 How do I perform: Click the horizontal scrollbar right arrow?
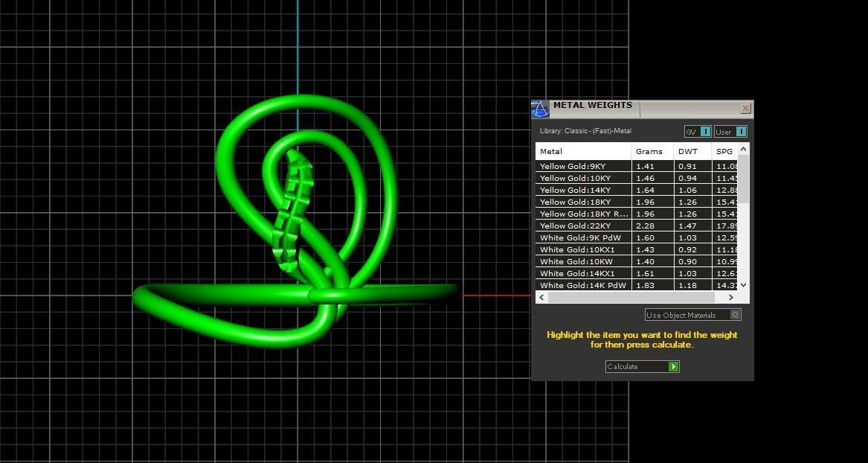[x=730, y=298]
